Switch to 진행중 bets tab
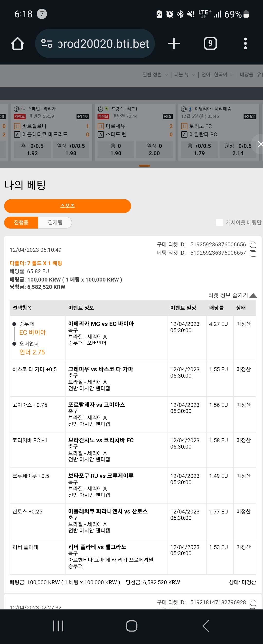The image size is (263, 644). coord(21,222)
